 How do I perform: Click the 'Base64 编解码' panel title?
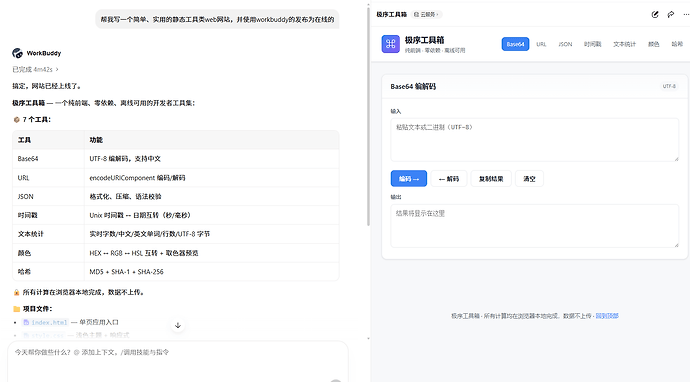tap(413, 87)
